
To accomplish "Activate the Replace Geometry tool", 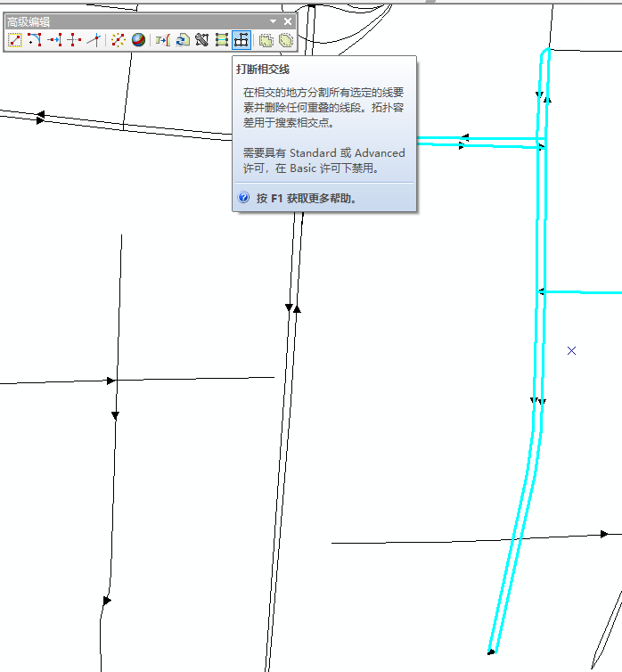I will (183, 40).
